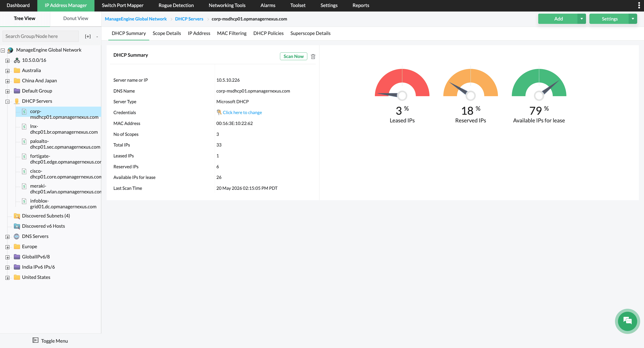Screen dimensions: 644x348
Task: Click the subnet icon next to 10.5.0.0/16
Action: point(17,60)
